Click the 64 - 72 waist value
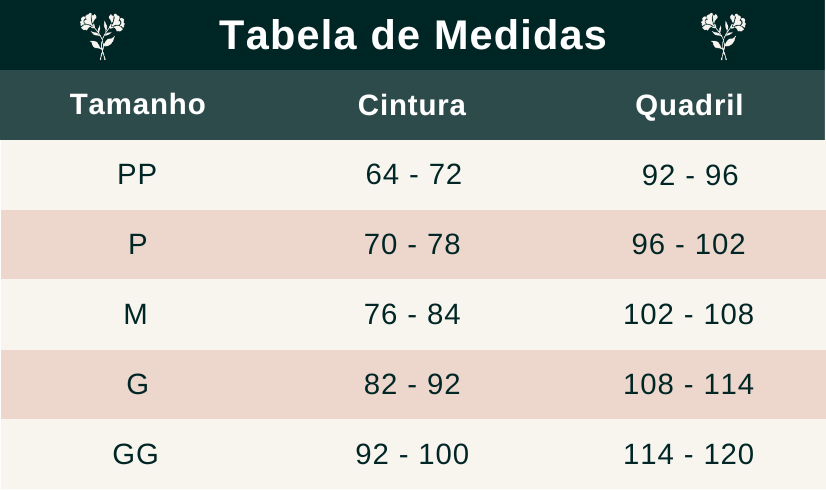 click(414, 174)
